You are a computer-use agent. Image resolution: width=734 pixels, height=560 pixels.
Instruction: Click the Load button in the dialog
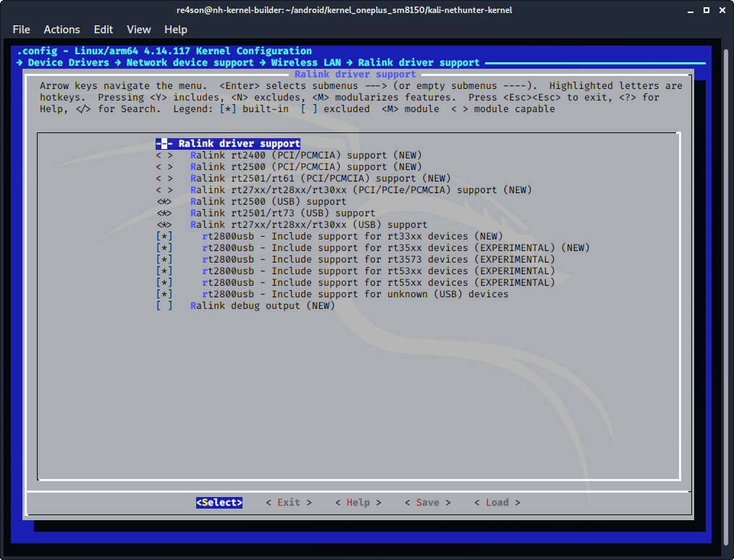pos(497,502)
